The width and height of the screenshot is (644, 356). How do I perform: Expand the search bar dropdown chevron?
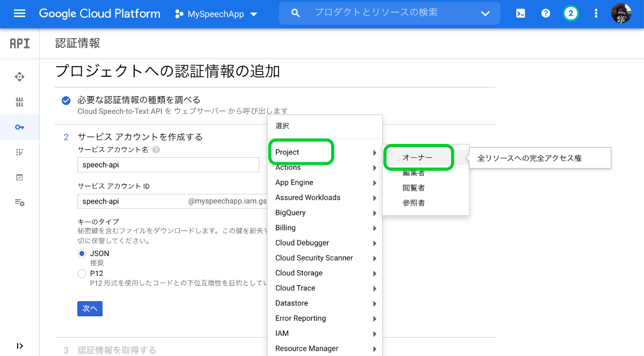[486, 13]
